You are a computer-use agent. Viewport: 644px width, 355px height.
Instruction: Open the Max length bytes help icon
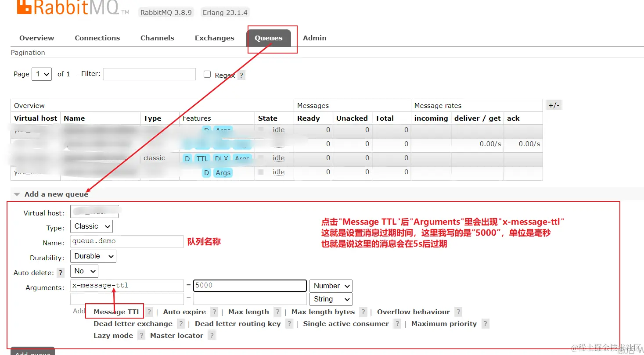[x=363, y=312]
